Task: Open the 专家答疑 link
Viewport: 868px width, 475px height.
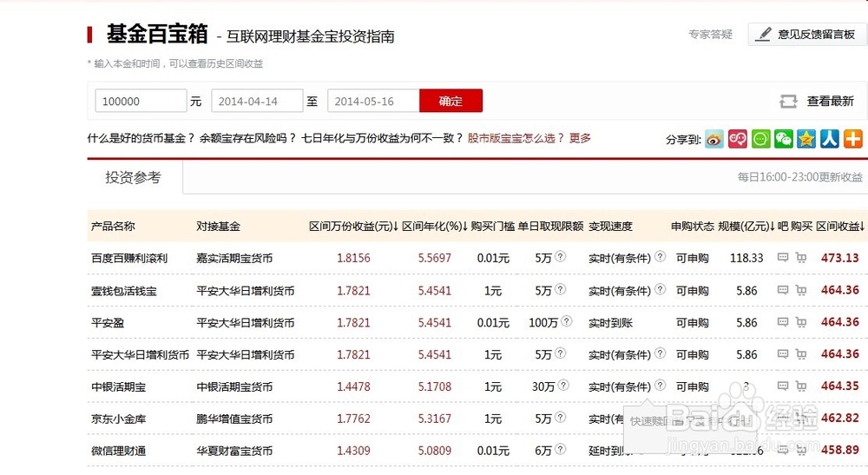Action: (710, 35)
